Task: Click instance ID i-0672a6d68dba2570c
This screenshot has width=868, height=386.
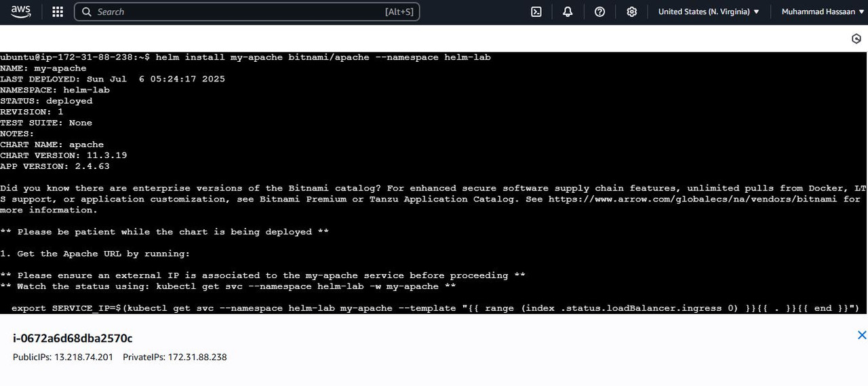Action: click(73, 338)
